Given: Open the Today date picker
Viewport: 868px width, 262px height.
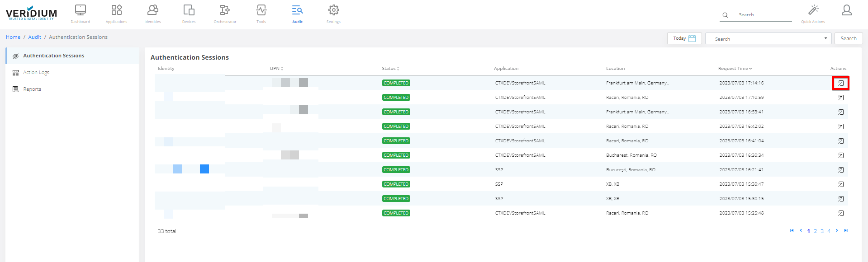Looking at the screenshot, I should click(x=684, y=38).
